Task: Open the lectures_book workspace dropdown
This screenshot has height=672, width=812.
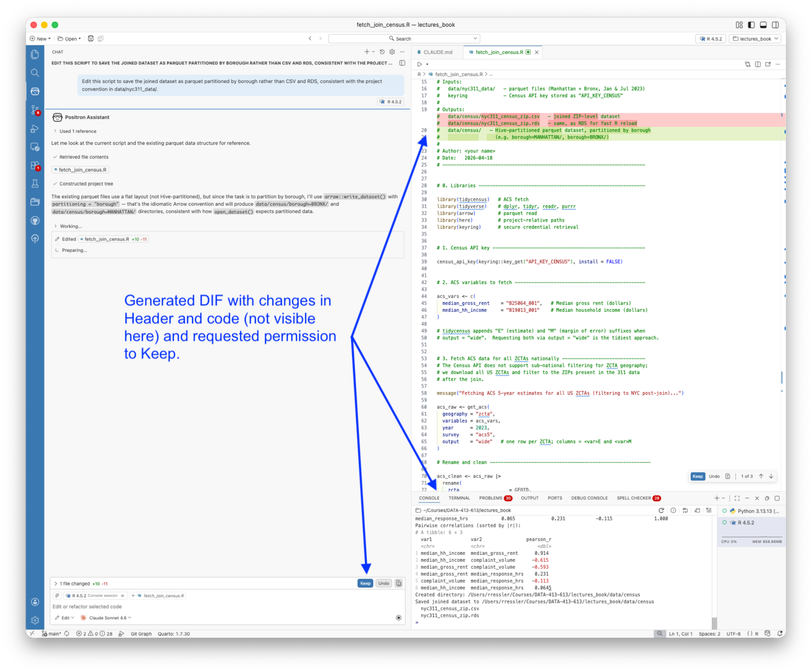Action: click(755, 38)
